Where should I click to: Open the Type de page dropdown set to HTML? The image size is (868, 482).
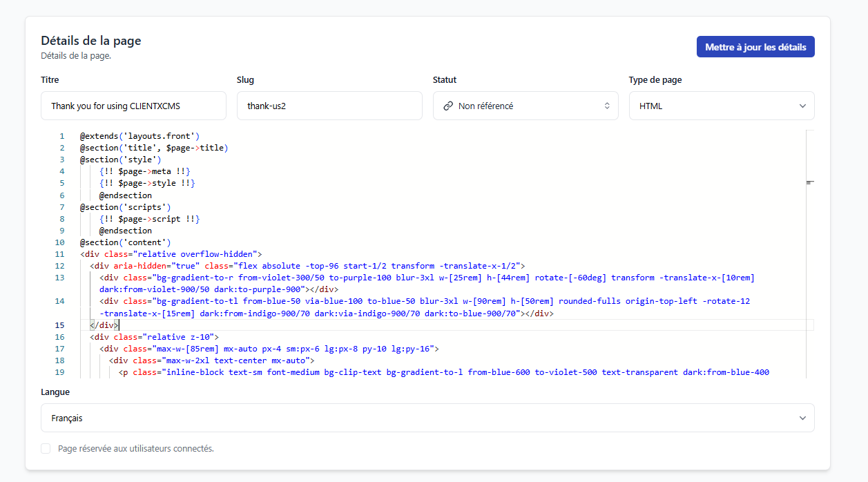(722, 105)
